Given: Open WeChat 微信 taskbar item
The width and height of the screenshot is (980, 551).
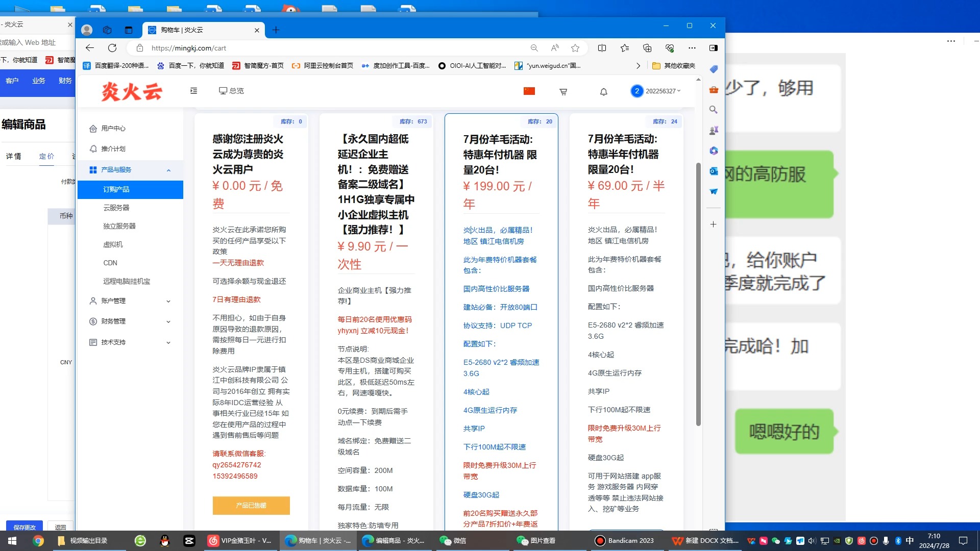Looking at the screenshot, I should pos(454,541).
